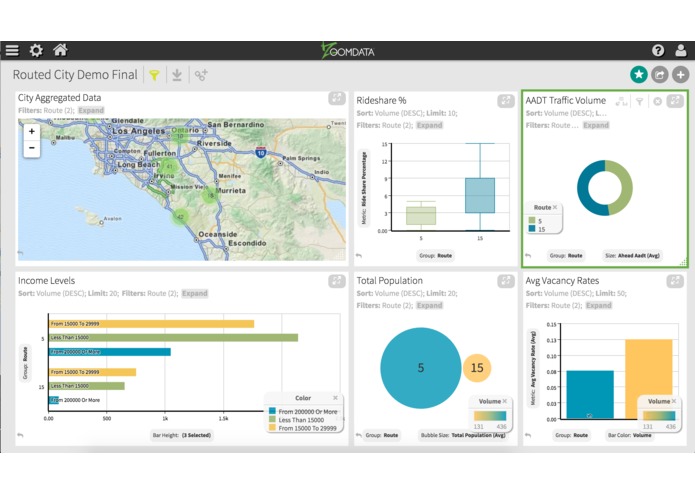Click the dashboard download icon

click(x=177, y=75)
